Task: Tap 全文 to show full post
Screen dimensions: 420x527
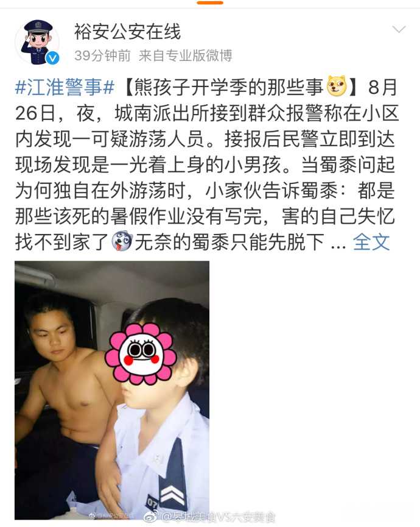Action: pos(371,242)
